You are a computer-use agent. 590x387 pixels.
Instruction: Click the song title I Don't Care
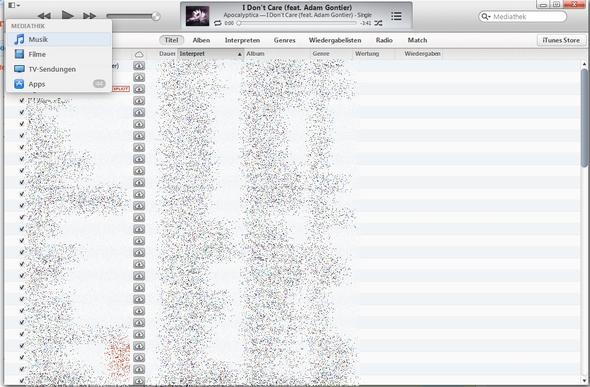297,7
